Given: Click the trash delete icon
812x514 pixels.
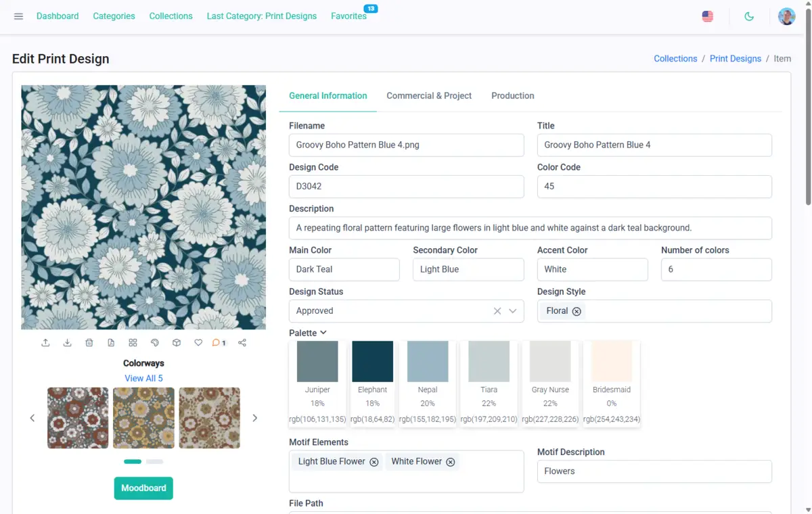Looking at the screenshot, I should click(x=89, y=343).
